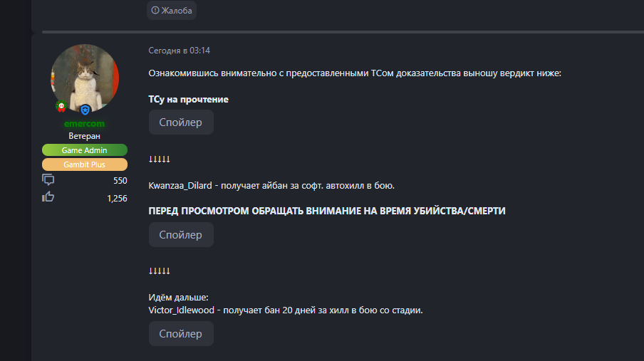This screenshot has height=361, width=644.
Task: Click the 1,256 reactions count
Action: [117, 198]
